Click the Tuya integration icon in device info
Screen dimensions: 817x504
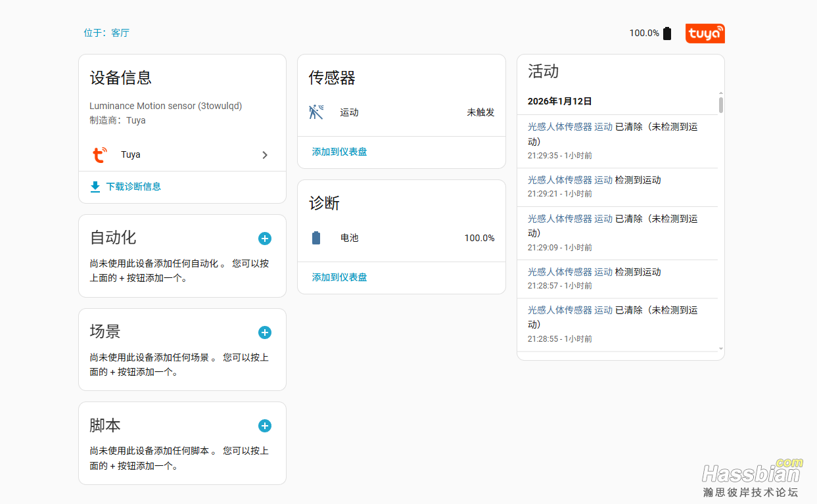[x=99, y=155]
